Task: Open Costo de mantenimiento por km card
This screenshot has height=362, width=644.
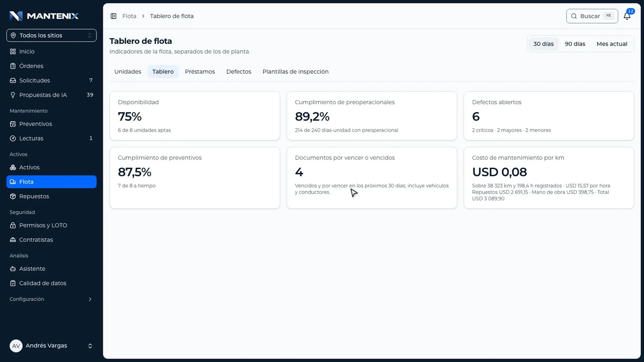Action: point(549,178)
